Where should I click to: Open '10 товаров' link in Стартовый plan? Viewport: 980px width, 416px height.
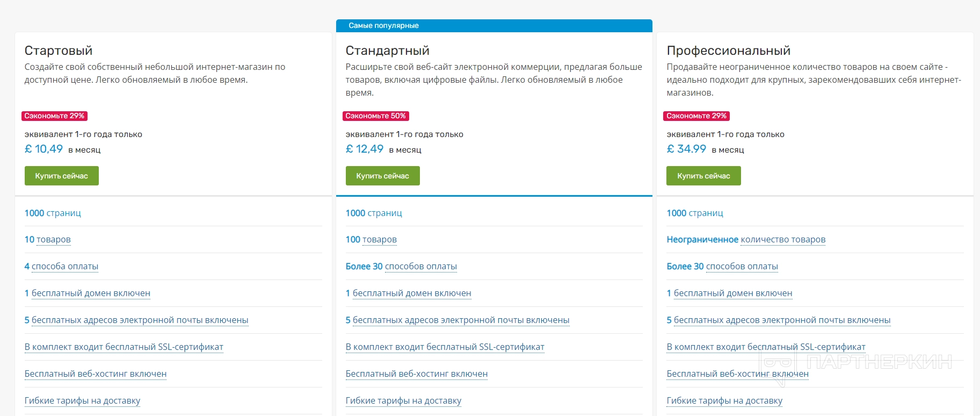coord(48,240)
